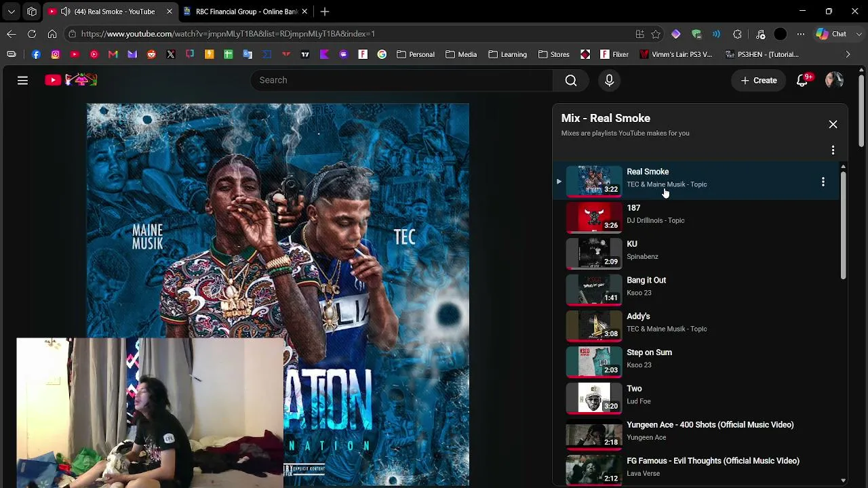The height and width of the screenshot is (488, 868).
Task: Open the YouTube account avatar menu
Action: (x=834, y=80)
